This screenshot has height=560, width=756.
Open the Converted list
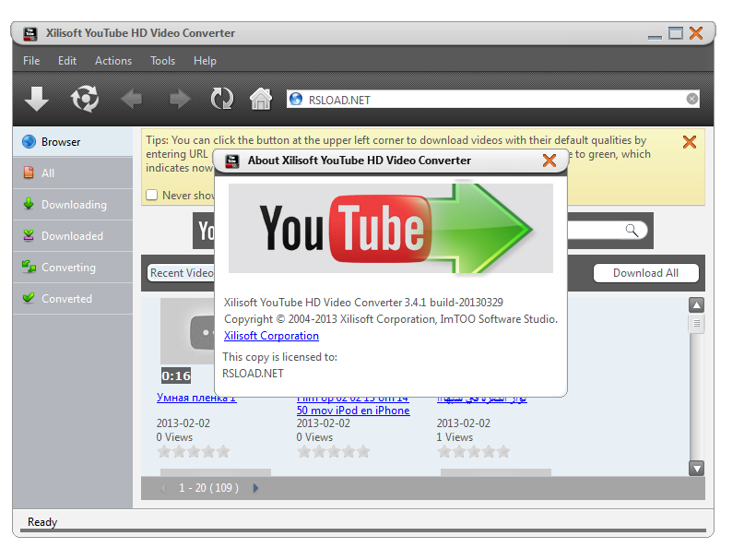coord(73,299)
